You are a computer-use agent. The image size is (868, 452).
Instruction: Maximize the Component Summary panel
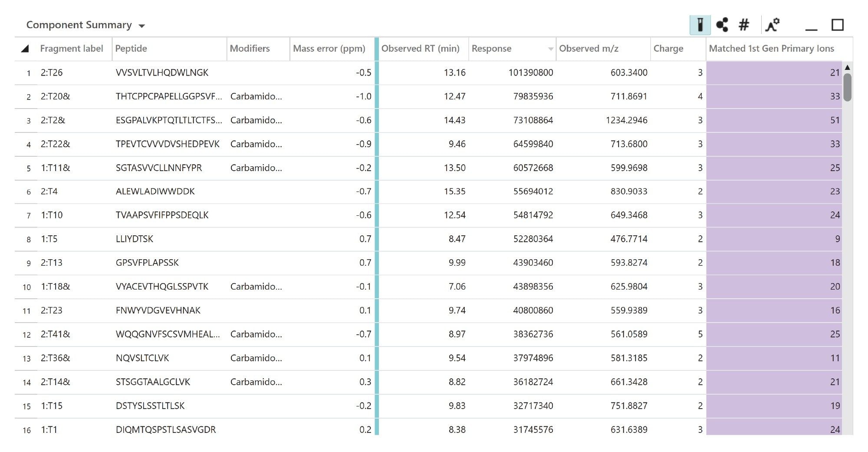pyautogui.click(x=837, y=25)
